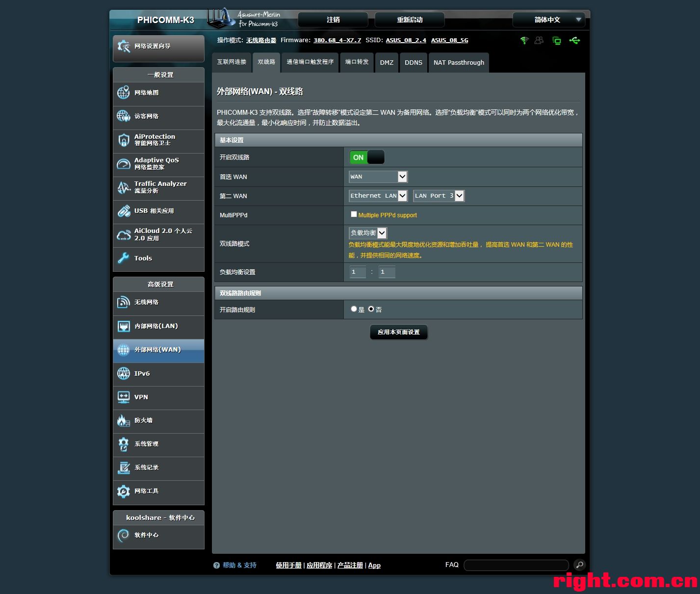Click the 注销 logout button
The image size is (700, 594).
click(333, 20)
